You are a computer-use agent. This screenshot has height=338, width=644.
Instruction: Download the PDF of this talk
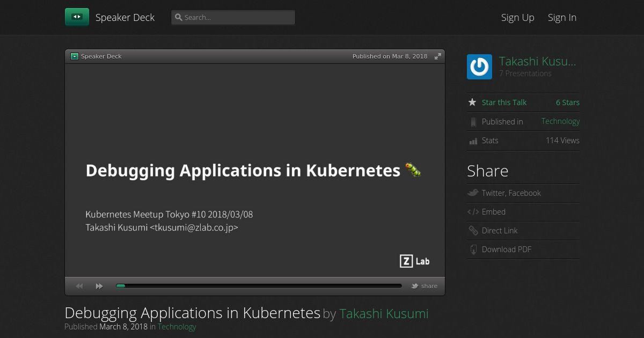click(x=507, y=249)
